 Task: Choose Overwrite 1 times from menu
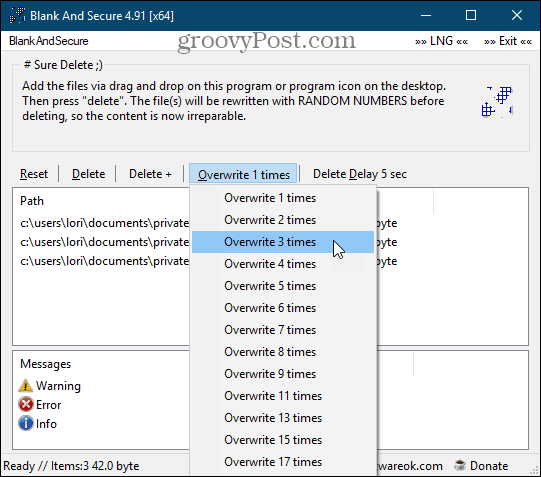pyautogui.click(x=283, y=198)
